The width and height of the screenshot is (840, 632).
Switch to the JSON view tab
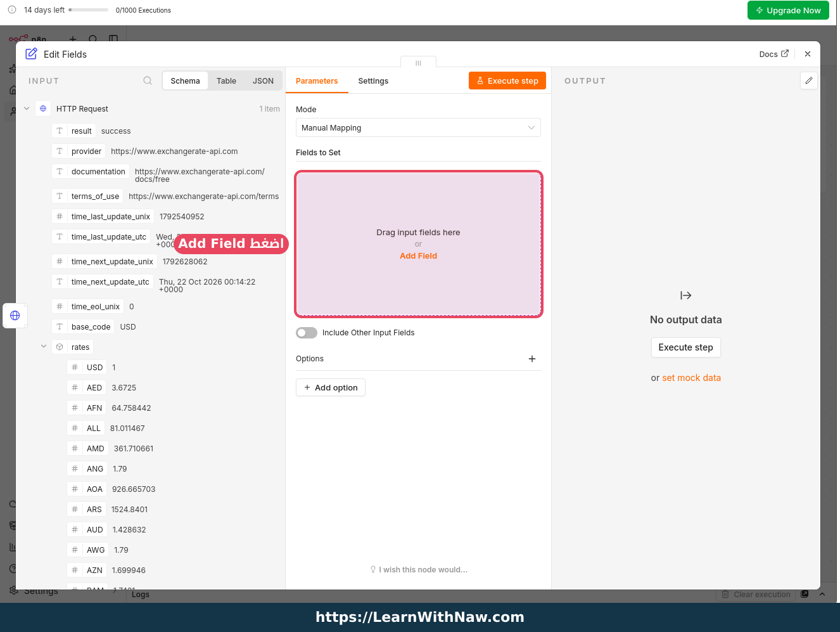click(x=263, y=81)
